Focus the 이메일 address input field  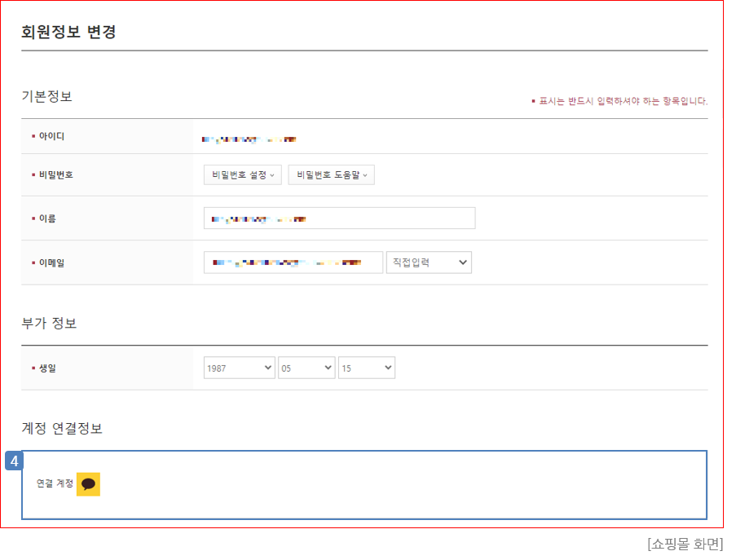pos(293,262)
